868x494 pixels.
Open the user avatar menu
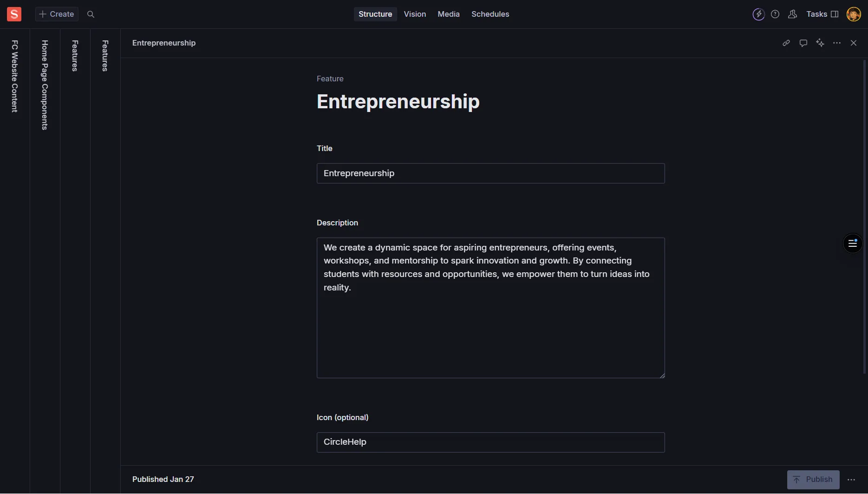point(854,14)
